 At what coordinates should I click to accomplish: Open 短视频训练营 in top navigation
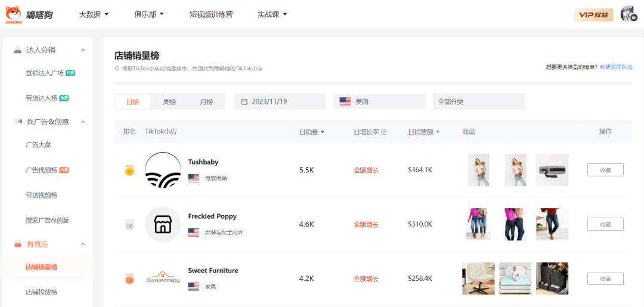pos(210,14)
